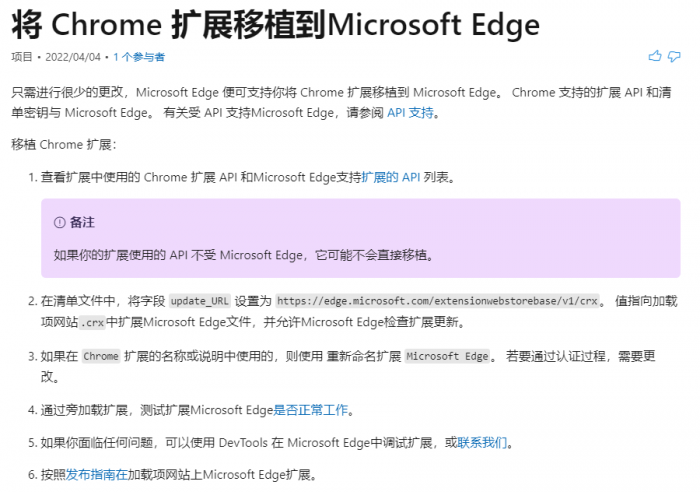The height and width of the screenshot is (492, 700).
Task: Click the thumbs up feedback icon
Action: [x=655, y=56]
